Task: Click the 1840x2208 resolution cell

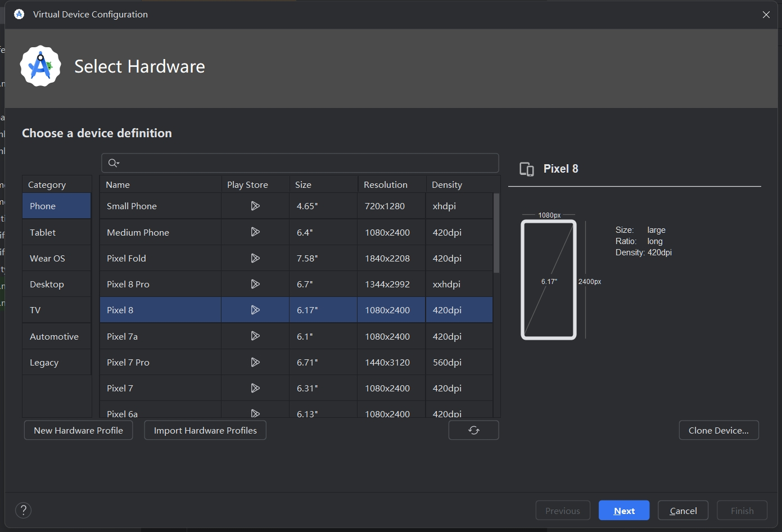Action: click(x=391, y=258)
